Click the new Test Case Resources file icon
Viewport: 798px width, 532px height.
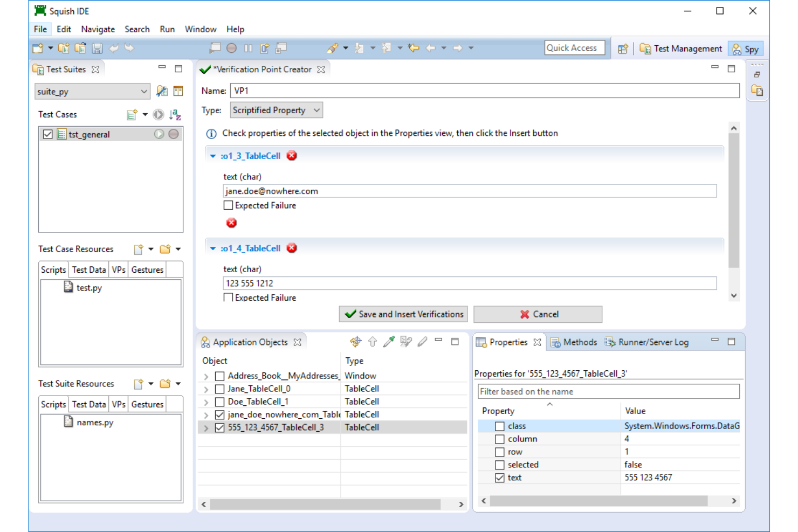(x=139, y=249)
